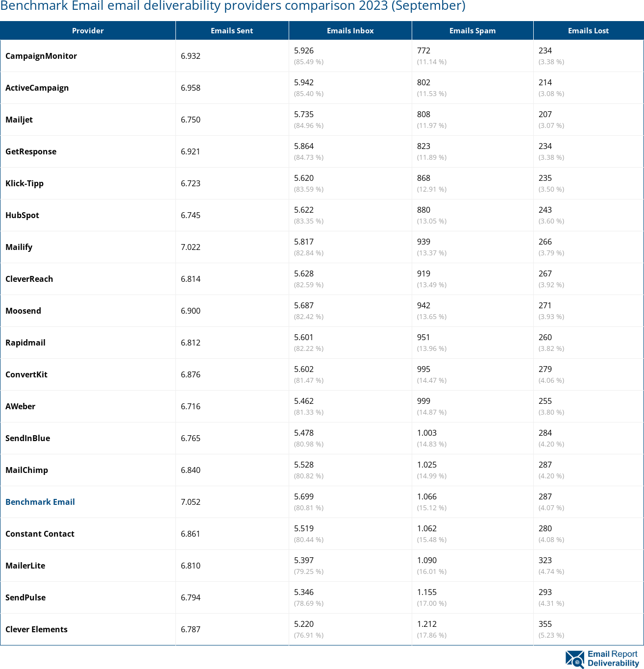
Task: Select the Clever Elements provider name
Action: (x=37, y=629)
